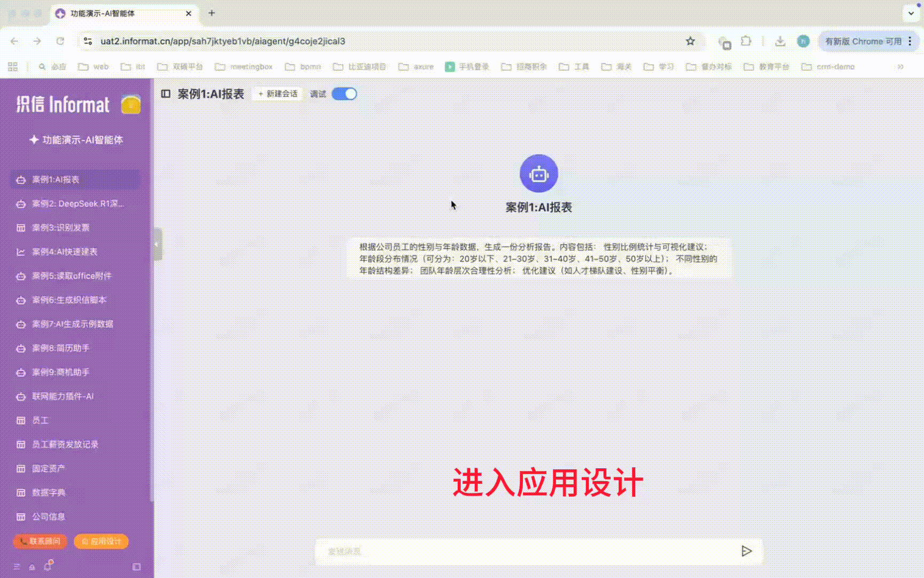Image resolution: width=924 pixels, height=578 pixels.
Task: Toggle the hamburger menu icon at bottom left
Action: tap(16, 566)
